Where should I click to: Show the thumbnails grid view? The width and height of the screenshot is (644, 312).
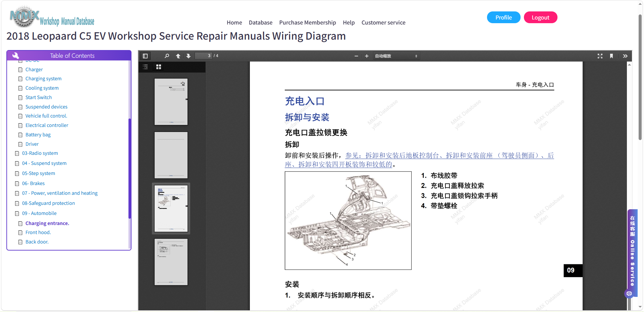point(159,67)
